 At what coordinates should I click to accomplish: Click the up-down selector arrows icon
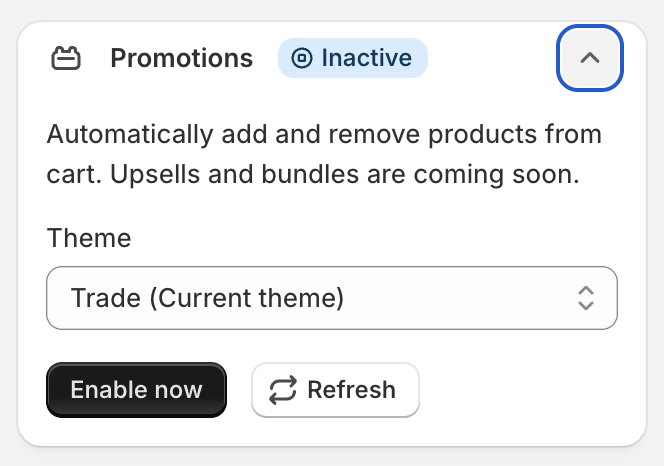(x=586, y=298)
